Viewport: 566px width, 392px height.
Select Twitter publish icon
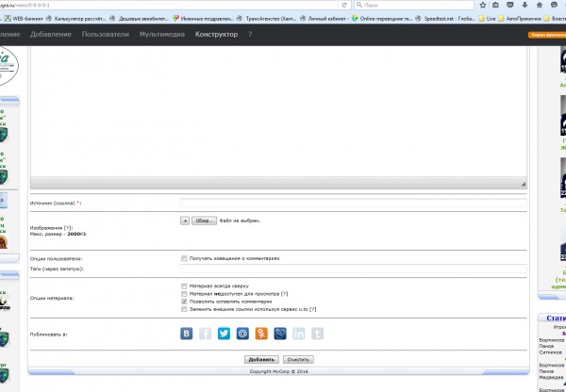pos(224,334)
